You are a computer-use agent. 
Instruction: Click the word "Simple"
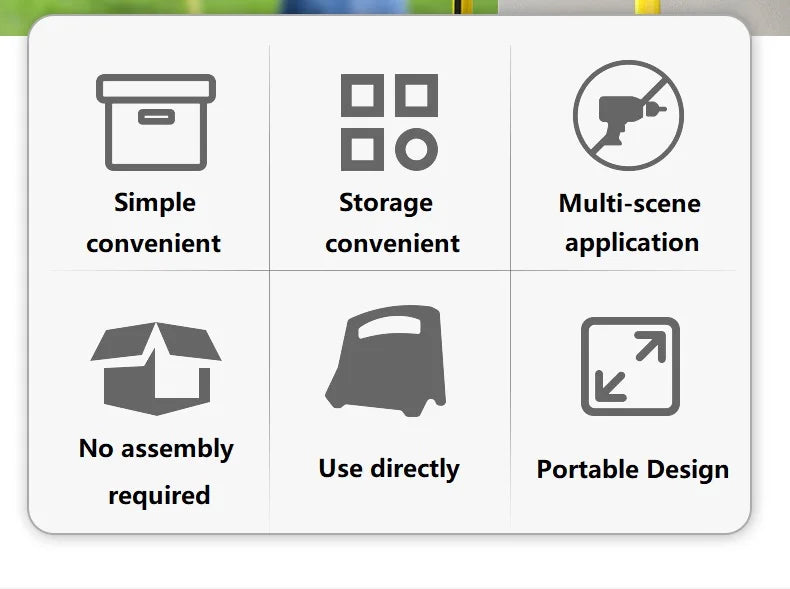click(x=155, y=203)
